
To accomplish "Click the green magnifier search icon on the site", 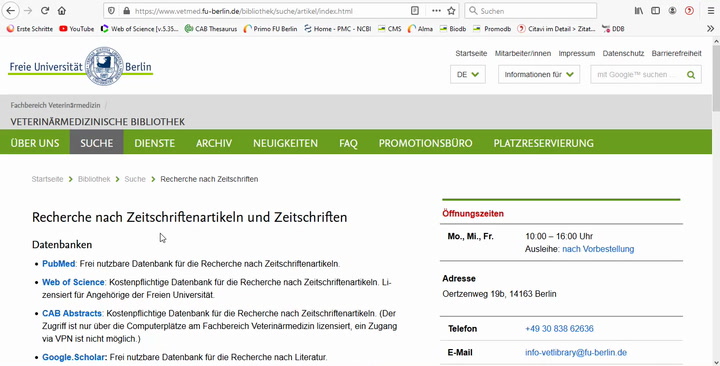I will (691, 75).
